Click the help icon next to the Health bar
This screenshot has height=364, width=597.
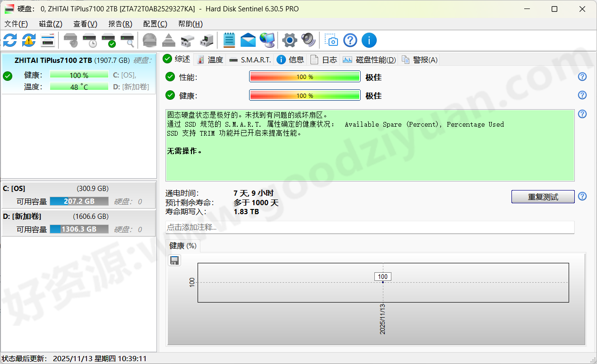pyautogui.click(x=582, y=95)
